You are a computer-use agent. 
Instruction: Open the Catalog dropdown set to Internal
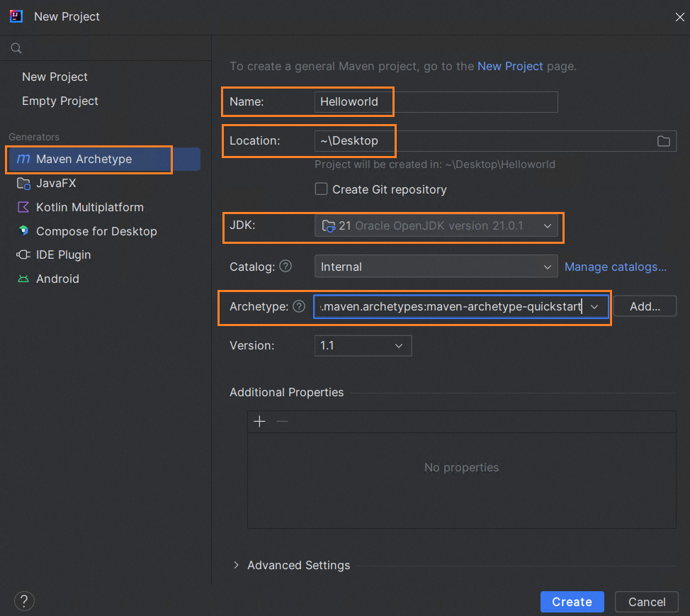[x=436, y=267]
